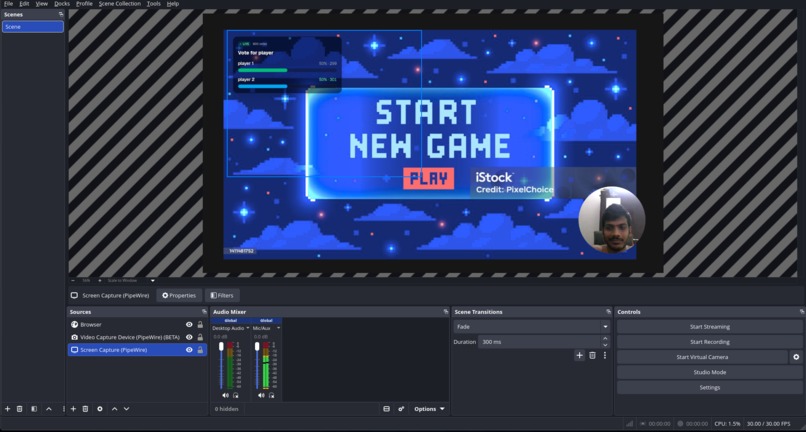806x432 pixels.
Task: Hide Screen Capture (PipeWire) source
Action: [x=189, y=350]
